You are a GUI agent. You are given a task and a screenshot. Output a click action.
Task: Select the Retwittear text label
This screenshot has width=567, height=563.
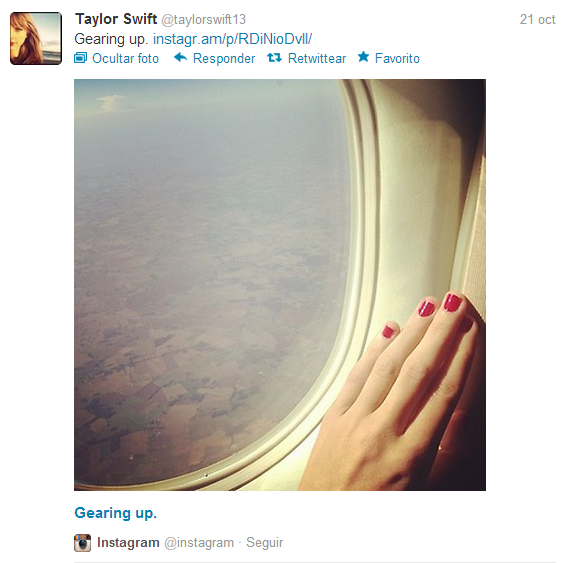pos(317,58)
